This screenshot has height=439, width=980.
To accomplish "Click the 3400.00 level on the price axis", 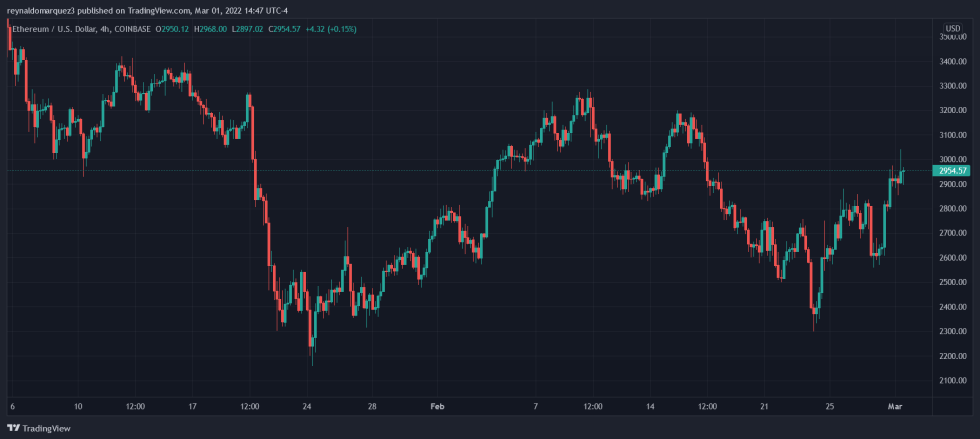I will point(952,62).
